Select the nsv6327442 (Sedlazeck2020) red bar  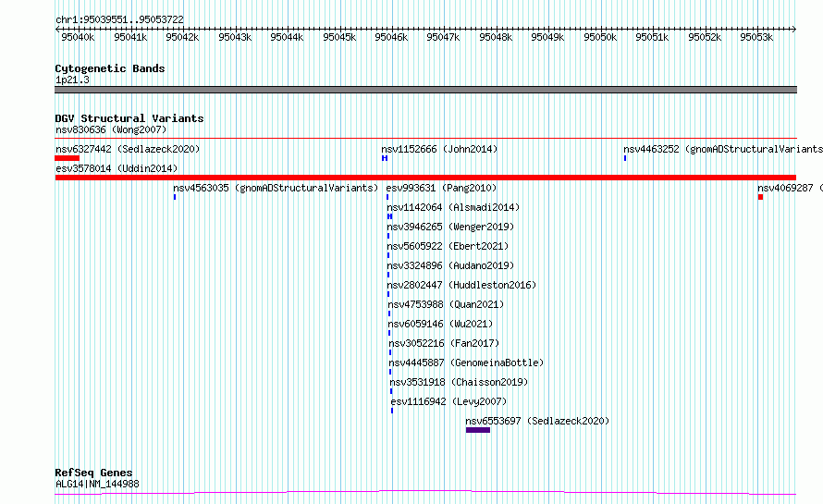[x=68, y=158]
